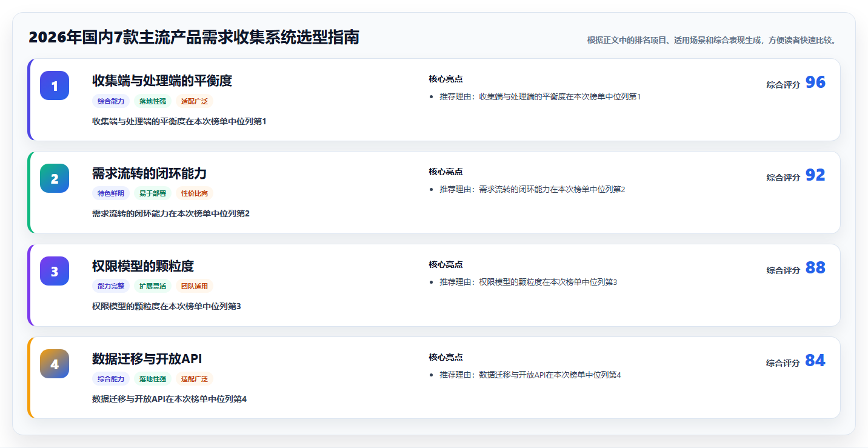Select the 团队适用 tag

(x=195, y=286)
